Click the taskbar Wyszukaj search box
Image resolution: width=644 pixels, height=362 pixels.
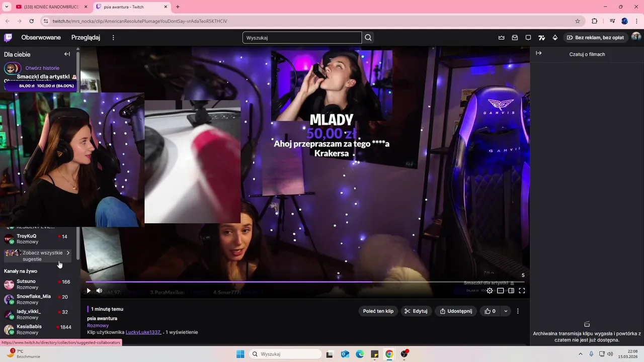(285, 354)
